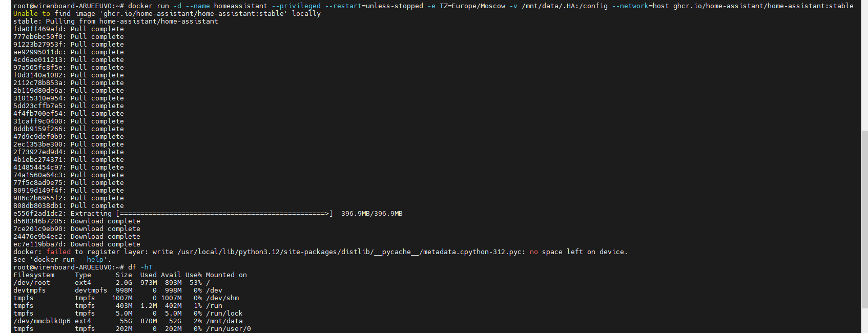
Task: Click the '--privileged' option in docker command
Action: (296, 6)
